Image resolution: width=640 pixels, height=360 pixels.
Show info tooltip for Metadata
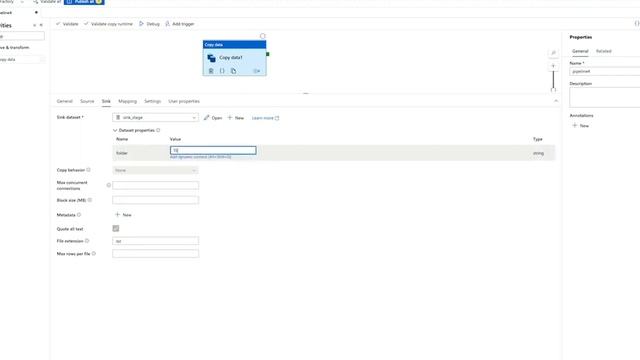click(x=79, y=215)
